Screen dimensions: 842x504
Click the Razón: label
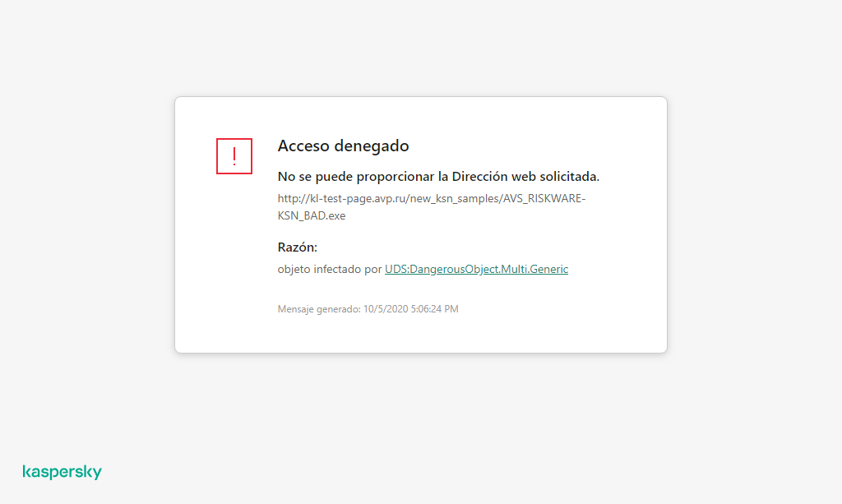298,247
